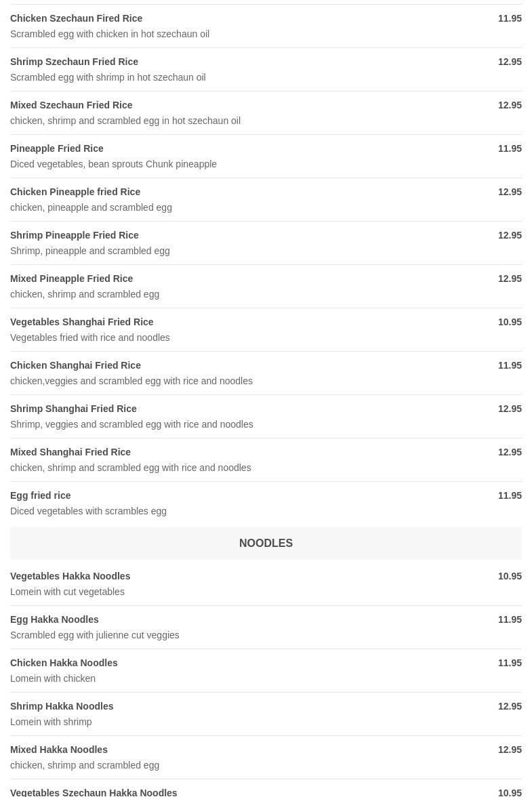Open Egg Hakka Noodles item

pyautogui.click(x=54, y=619)
